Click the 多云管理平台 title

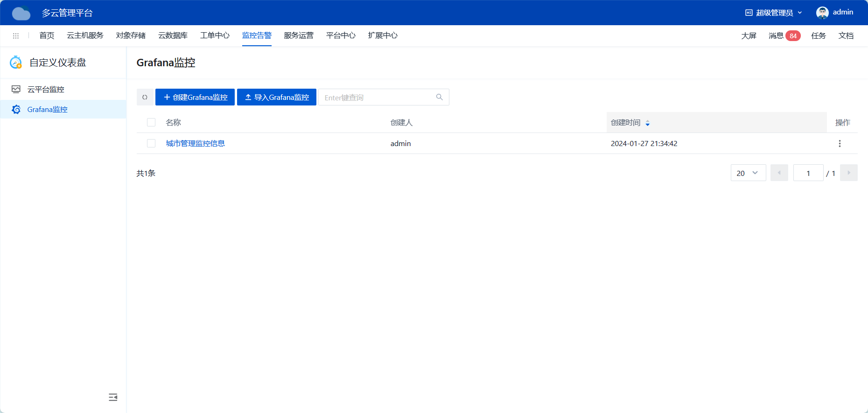(x=67, y=13)
